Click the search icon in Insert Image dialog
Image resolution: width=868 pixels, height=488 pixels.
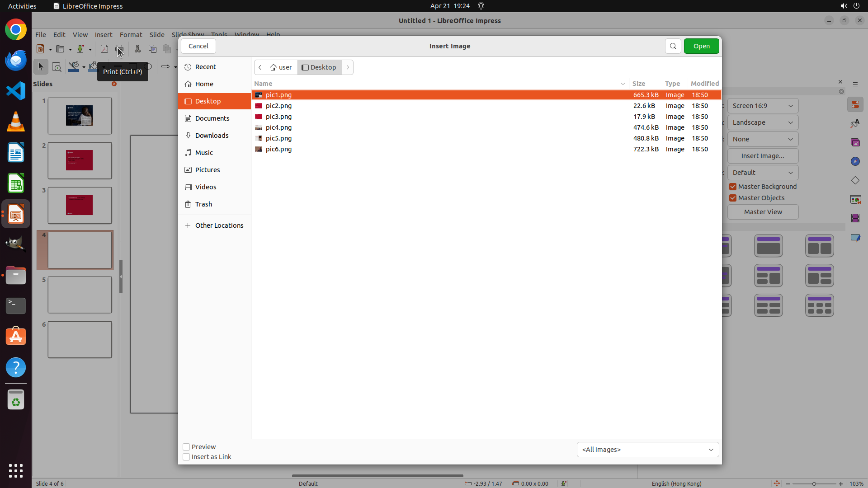[673, 46]
